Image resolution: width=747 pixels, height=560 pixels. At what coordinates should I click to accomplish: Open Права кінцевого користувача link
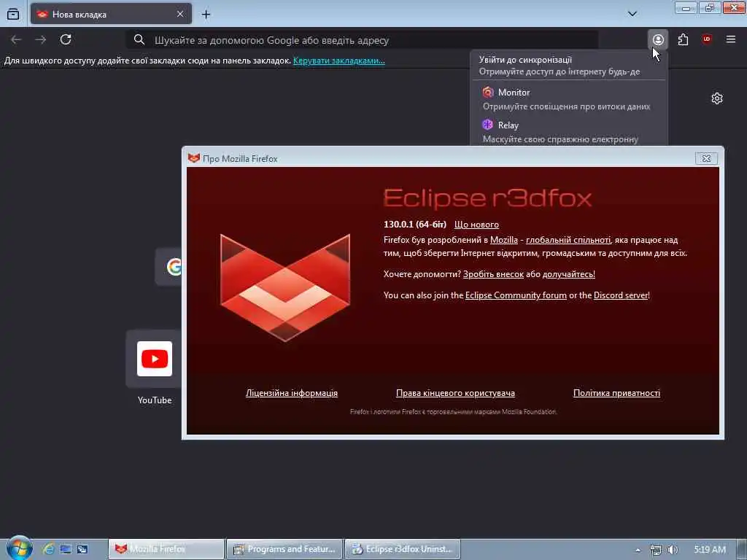[x=455, y=393]
